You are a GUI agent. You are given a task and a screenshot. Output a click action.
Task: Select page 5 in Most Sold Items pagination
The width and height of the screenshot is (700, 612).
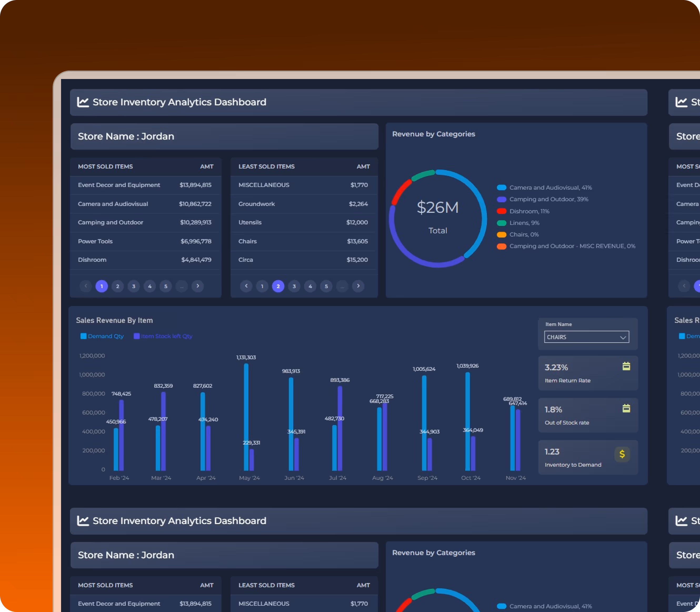166,286
